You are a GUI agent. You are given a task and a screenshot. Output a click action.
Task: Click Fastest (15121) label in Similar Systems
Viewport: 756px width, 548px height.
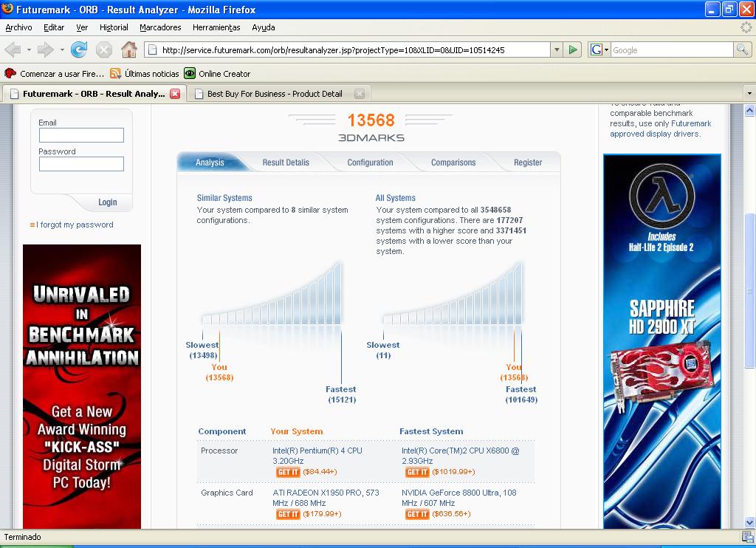[x=341, y=394]
